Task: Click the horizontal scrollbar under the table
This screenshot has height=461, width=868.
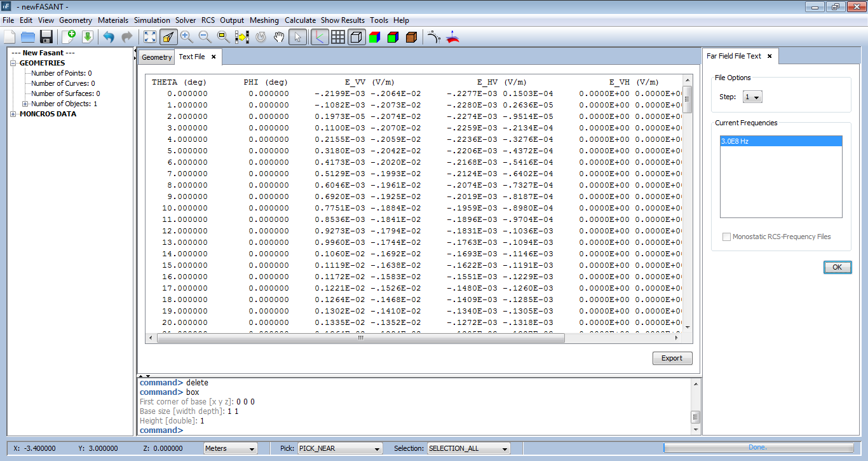Action: 360,338
